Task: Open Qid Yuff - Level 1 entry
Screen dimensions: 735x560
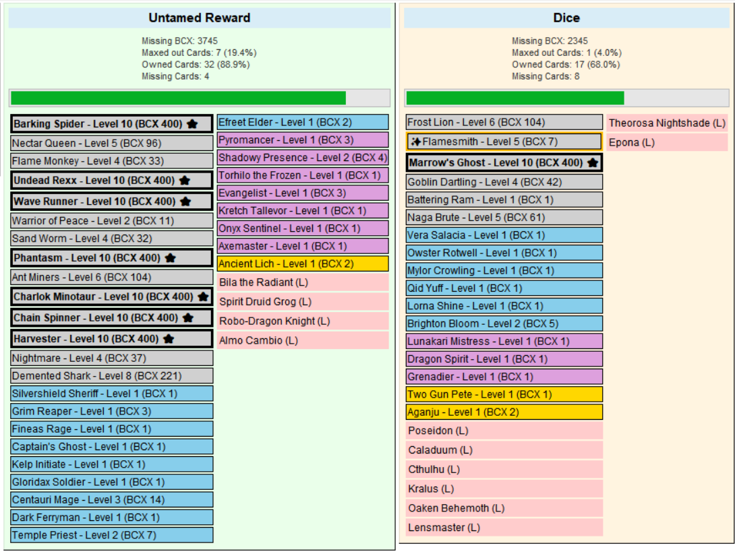Action: pyautogui.click(x=504, y=288)
